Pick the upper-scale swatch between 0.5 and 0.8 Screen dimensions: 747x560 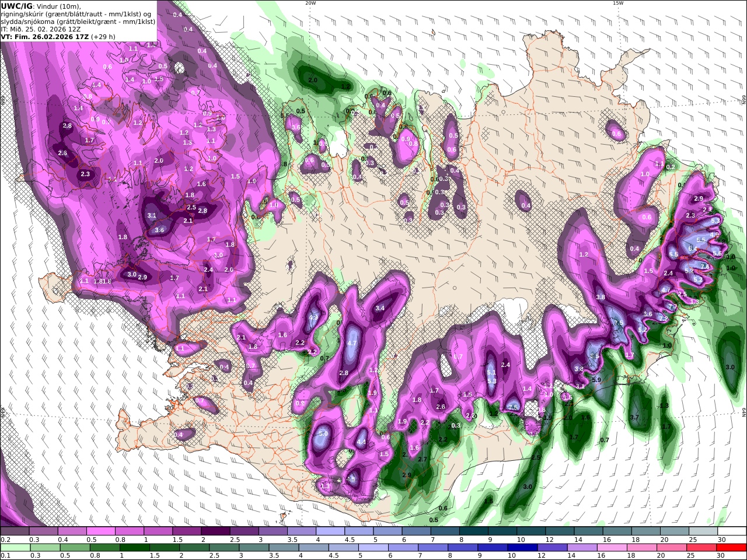tap(100, 531)
